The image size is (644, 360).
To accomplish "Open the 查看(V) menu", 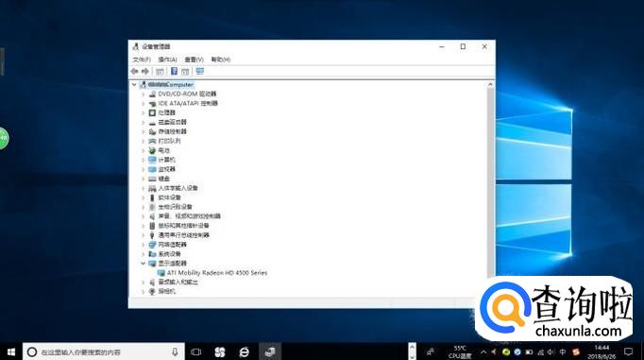I will [194, 60].
